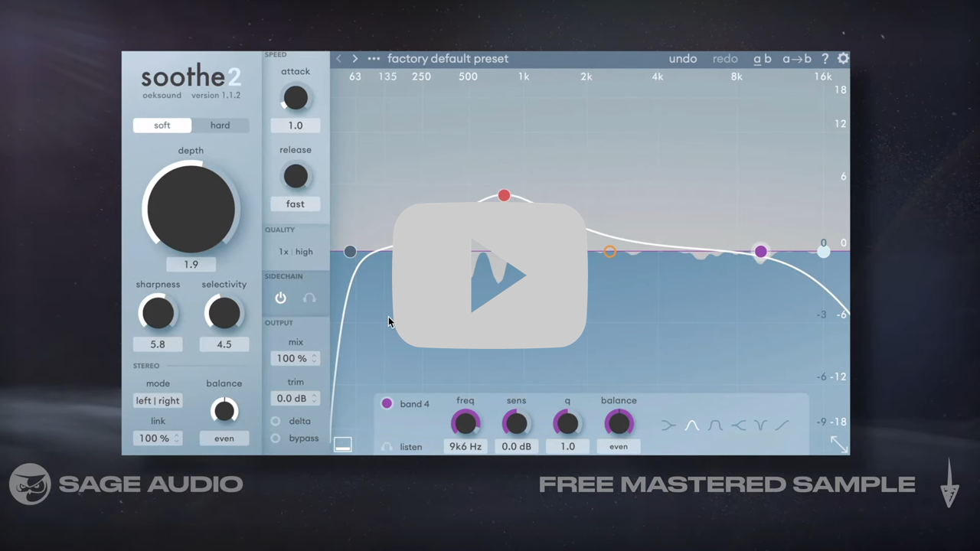Click the large depth knob
Viewport: 980px width, 551px height.
(191, 209)
